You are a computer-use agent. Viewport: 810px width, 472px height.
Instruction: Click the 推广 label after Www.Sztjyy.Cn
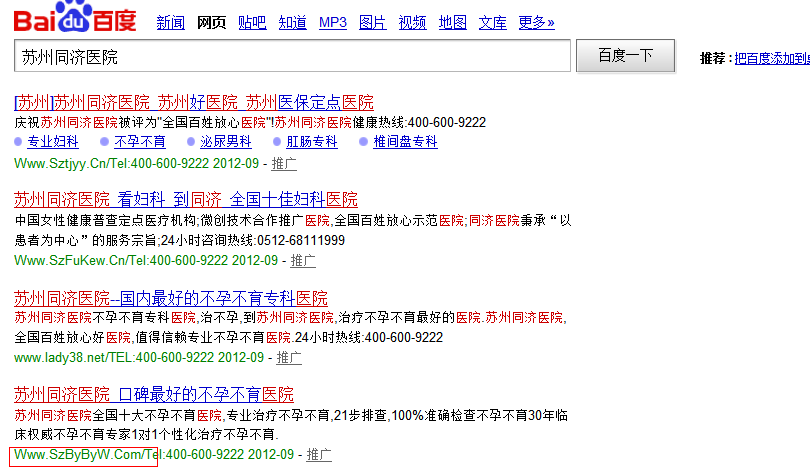tap(284, 164)
